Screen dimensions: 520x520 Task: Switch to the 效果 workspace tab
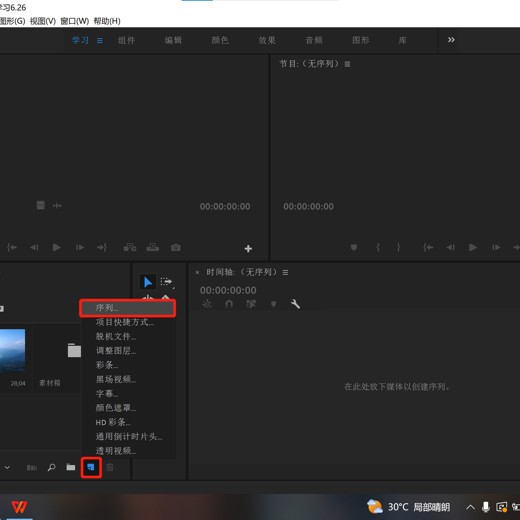coord(267,41)
